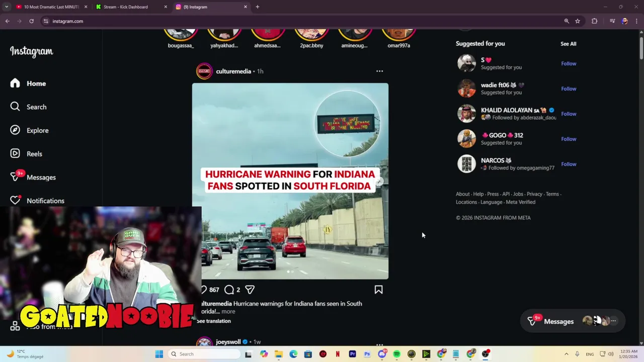Open Meta Verified footer link
This screenshot has width=644, height=362.
pyautogui.click(x=521, y=202)
